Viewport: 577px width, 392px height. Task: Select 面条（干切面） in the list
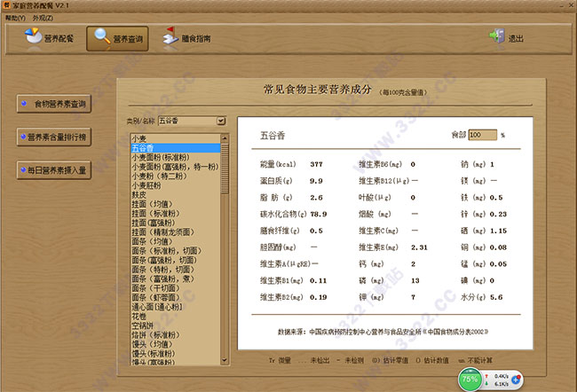pos(175,288)
